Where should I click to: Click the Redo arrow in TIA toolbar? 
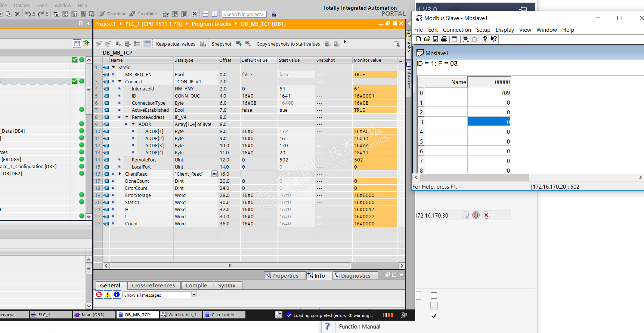[41, 14]
